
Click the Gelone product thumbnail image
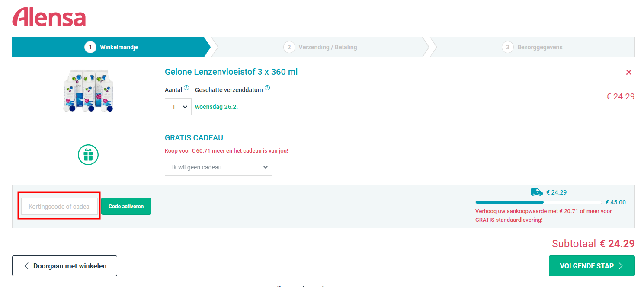88,91
